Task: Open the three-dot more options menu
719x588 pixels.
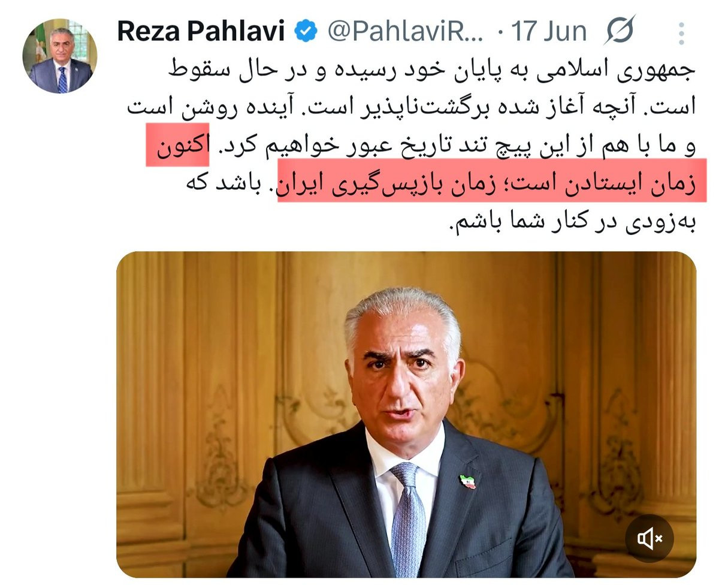Action: point(681,34)
